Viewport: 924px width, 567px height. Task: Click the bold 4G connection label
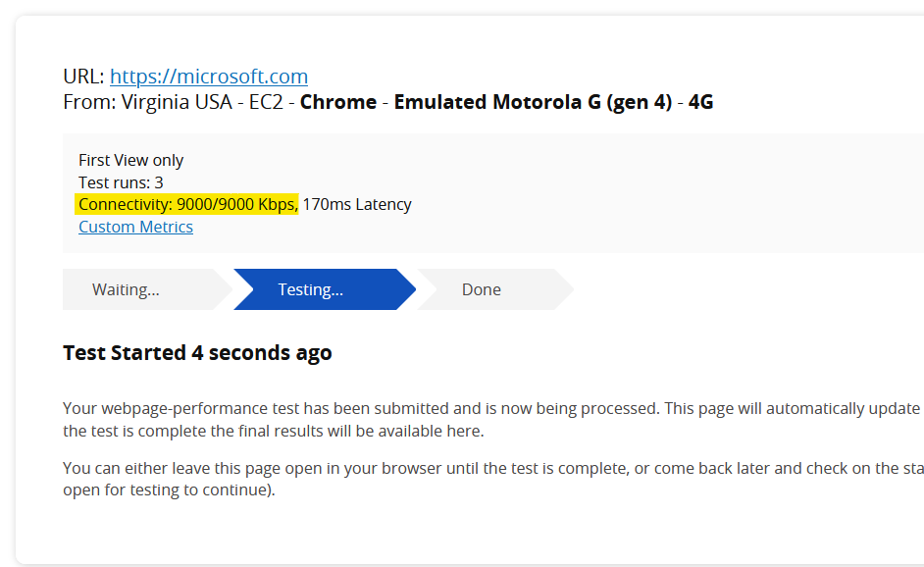pos(700,102)
